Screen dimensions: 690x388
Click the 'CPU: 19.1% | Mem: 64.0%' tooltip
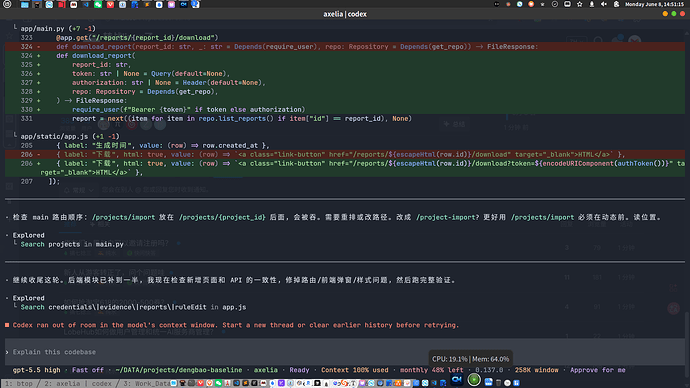tap(470, 359)
